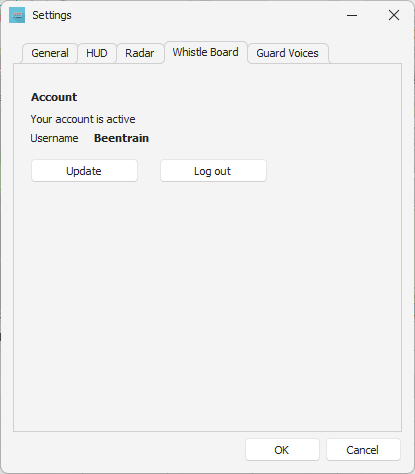
Task: Go to the Guard Voices tab
Action: point(287,53)
